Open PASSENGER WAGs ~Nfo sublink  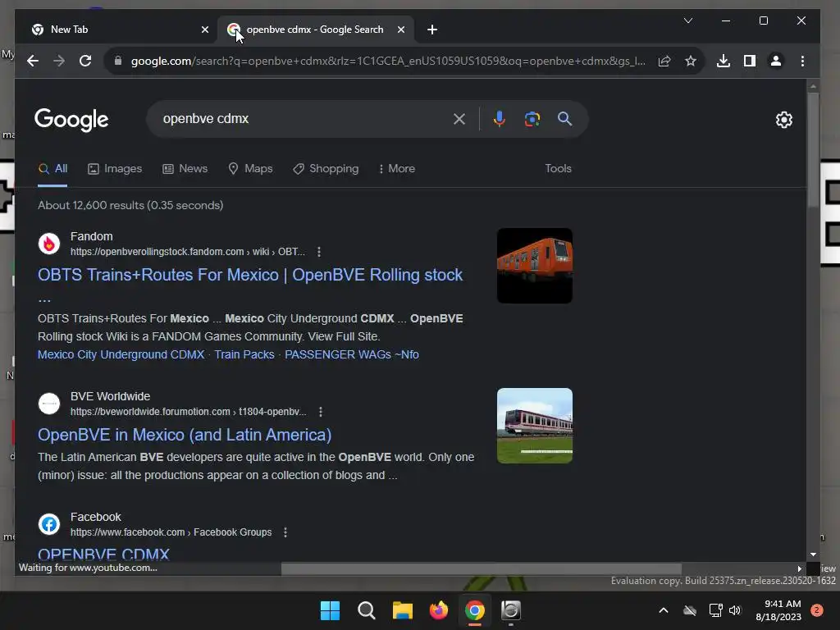tap(351, 354)
